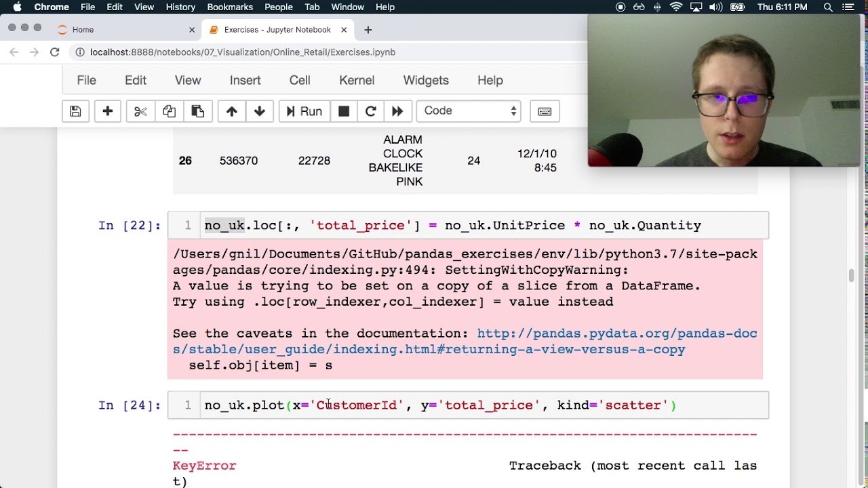Open the volume control icon

(x=715, y=7)
